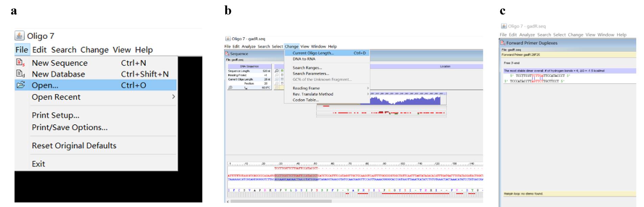Open Help menu above Forward Primer Duplexes

[x=622, y=35]
